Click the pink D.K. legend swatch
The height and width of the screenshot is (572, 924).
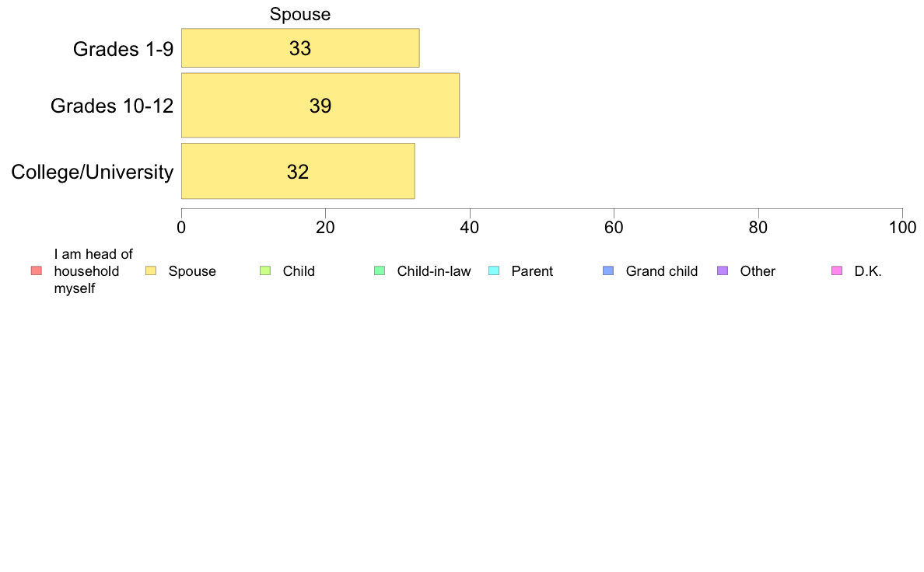coord(837,271)
